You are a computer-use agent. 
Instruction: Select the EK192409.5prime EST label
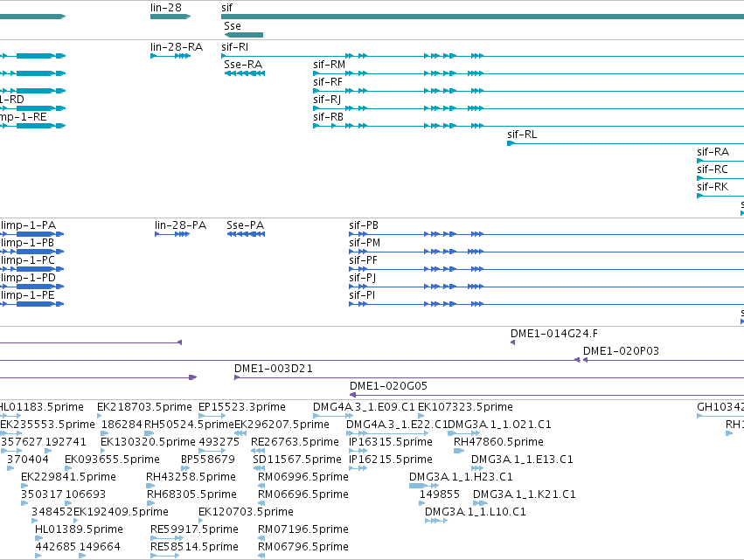pyautogui.click(x=121, y=513)
